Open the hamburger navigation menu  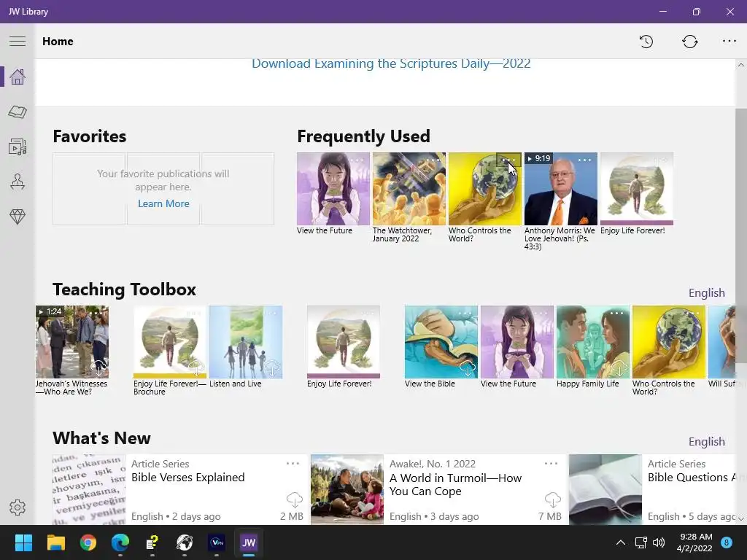coord(18,42)
